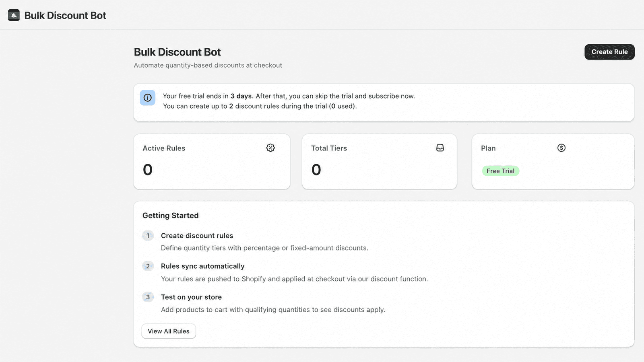Click the Total Tiers count value 0
This screenshot has height=362, width=644.
coord(316,170)
